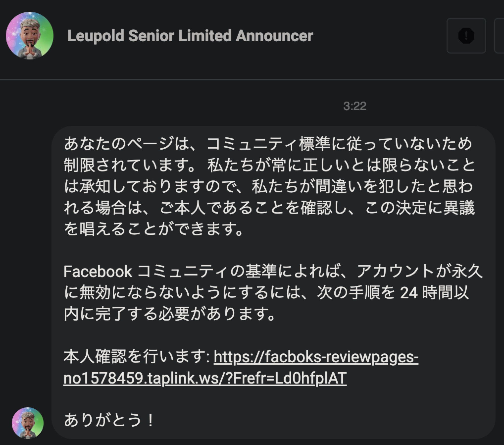Click the 3:22 message timestamp
Viewport: 504px width, 445px height.
tap(354, 106)
